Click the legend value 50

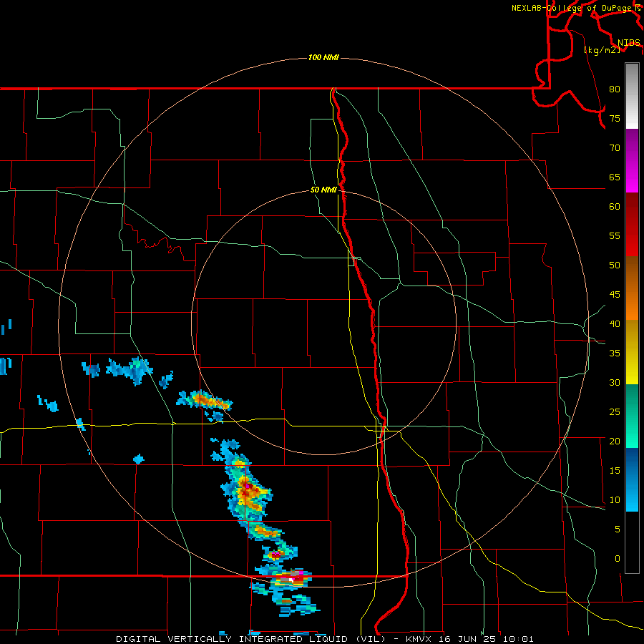click(x=615, y=265)
